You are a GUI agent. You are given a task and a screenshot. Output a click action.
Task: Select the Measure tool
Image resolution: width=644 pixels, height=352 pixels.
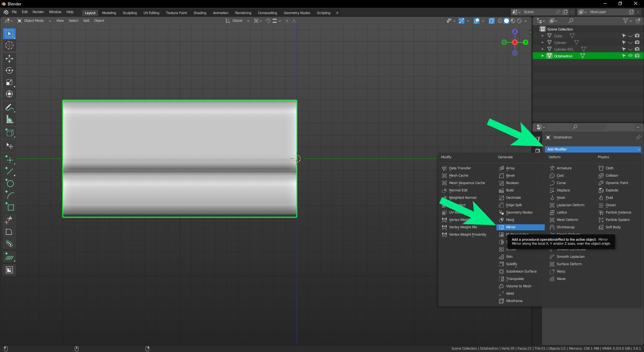[9, 120]
